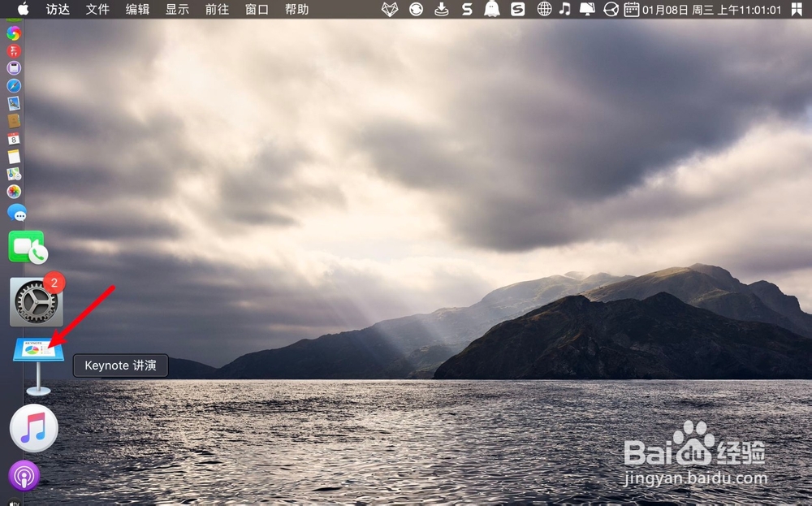Image resolution: width=812 pixels, height=506 pixels.
Task: Click the bare S icon in menu bar
Action: click(467, 9)
